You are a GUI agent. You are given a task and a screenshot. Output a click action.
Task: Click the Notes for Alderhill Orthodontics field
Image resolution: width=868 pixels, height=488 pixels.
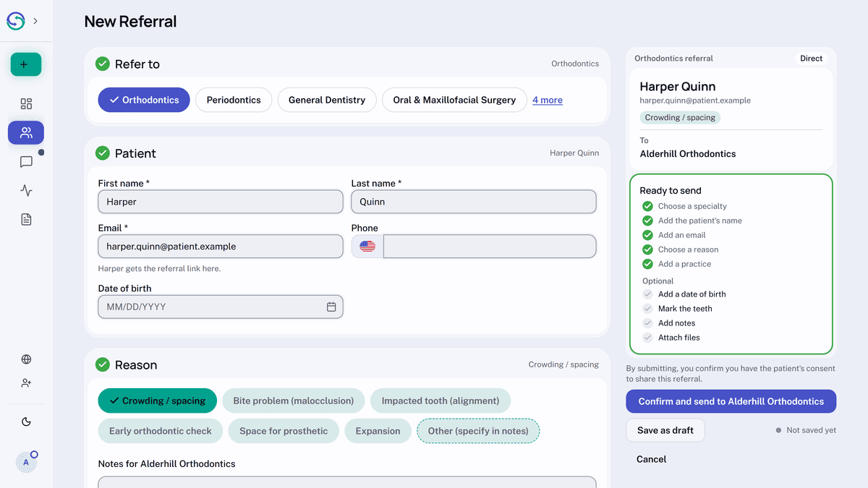(347, 481)
